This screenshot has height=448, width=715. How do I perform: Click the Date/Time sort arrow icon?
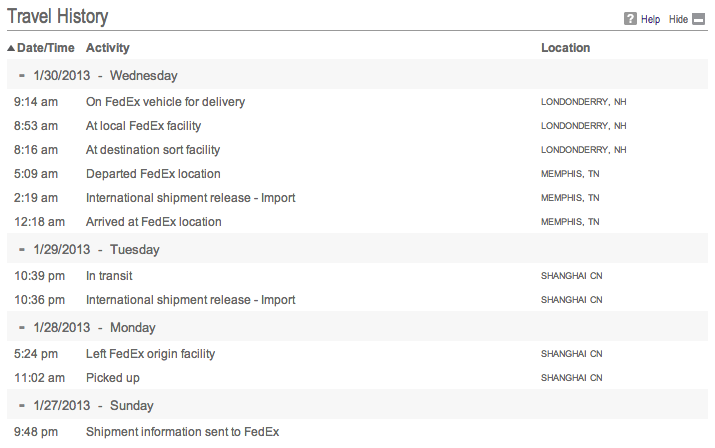point(11,48)
